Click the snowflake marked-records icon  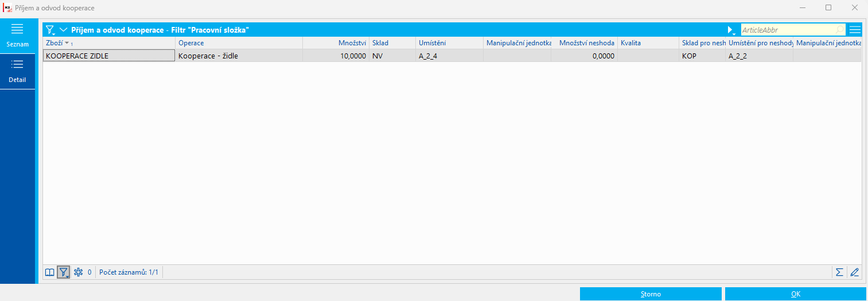click(x=79, y=272)
